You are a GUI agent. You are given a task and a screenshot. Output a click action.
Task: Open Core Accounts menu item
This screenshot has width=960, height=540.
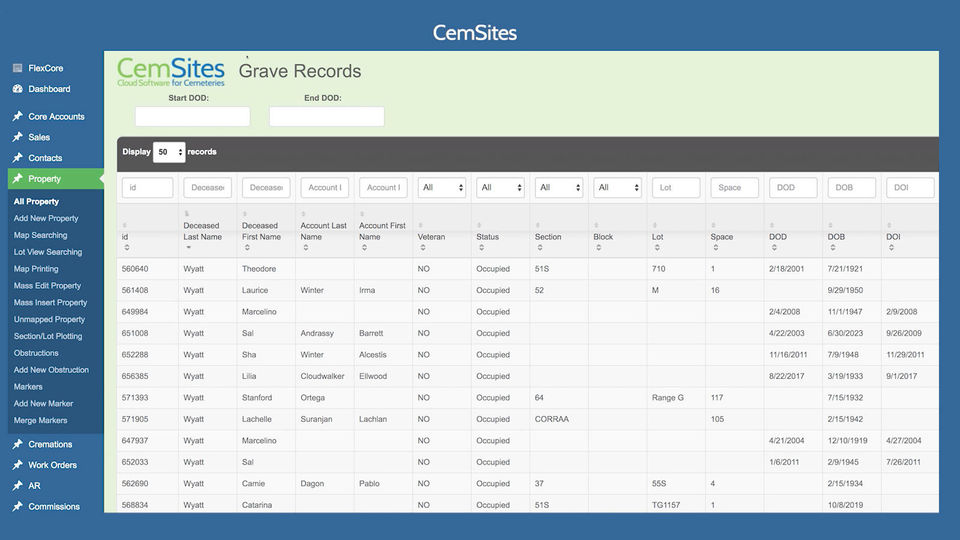pos(56,116)
